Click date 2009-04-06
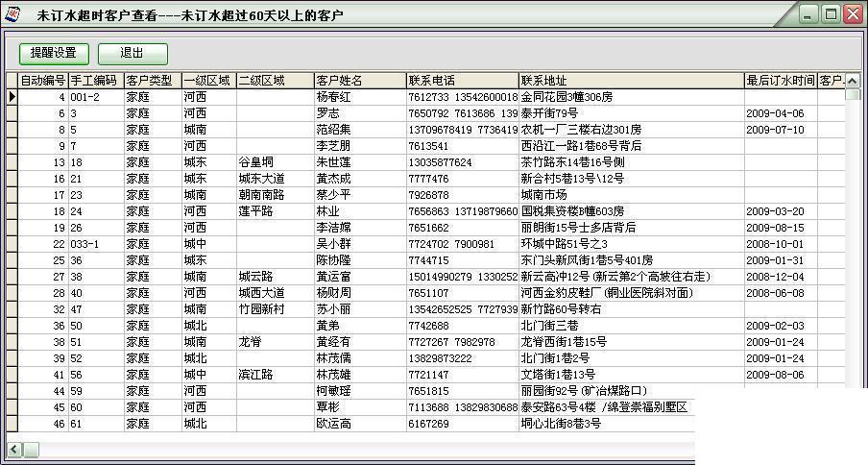The height and width of the screenshot is (465, 868). pos(775,114)
